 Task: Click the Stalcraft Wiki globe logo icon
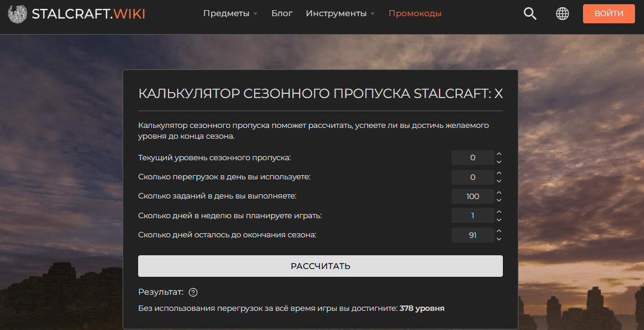click(17, 14)
